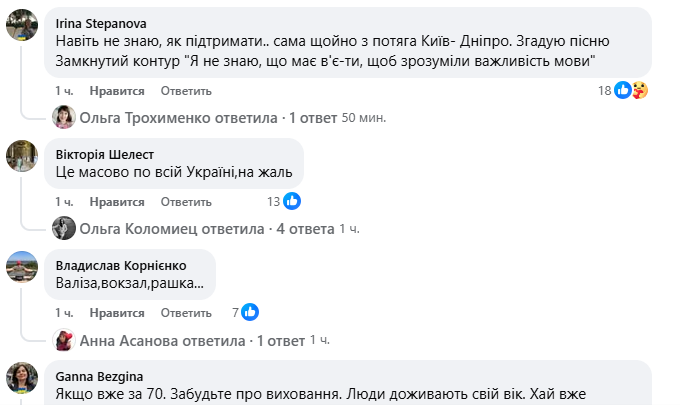
Task: Click Ольга Трохименко's small reply avatar
Action: point(64,117)
